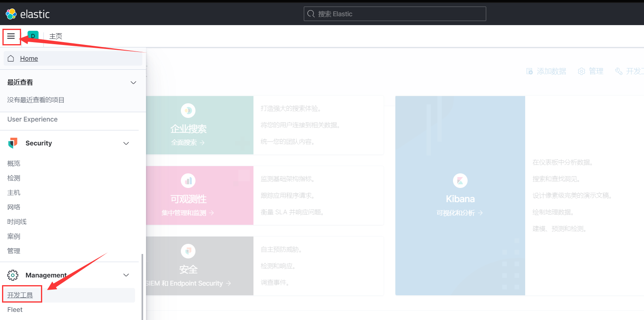Collapse the 最近查看 section
The height and width of the screenshot is (320, 644).
click(x=133, y=83)
